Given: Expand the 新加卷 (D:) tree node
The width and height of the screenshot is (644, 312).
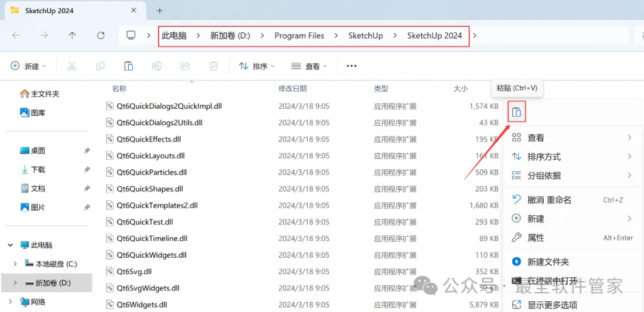Looking at the screenshot, I should (x=15, y=283).
